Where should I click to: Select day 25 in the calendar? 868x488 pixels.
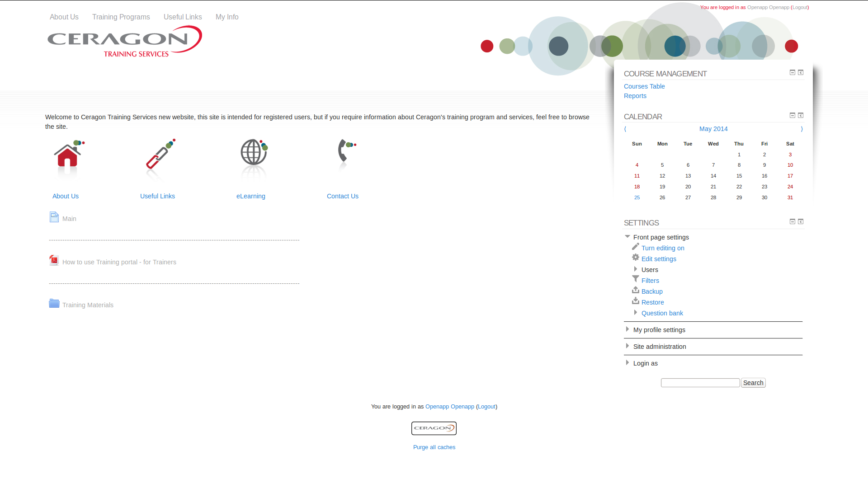pos(637,197)
